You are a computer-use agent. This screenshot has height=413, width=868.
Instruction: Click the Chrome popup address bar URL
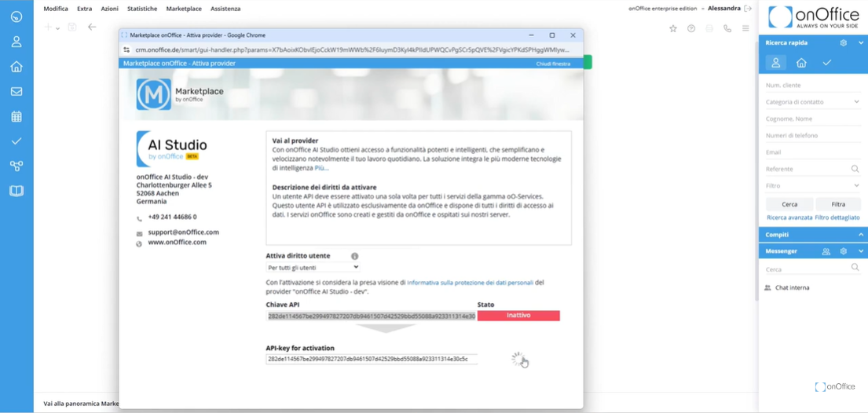click(x=352, y=49)
